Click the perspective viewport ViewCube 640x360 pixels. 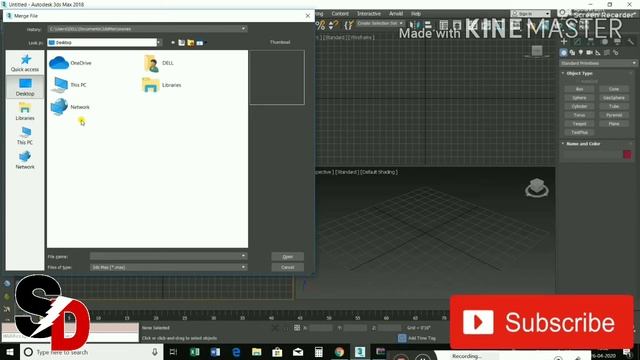pos(537,188)
